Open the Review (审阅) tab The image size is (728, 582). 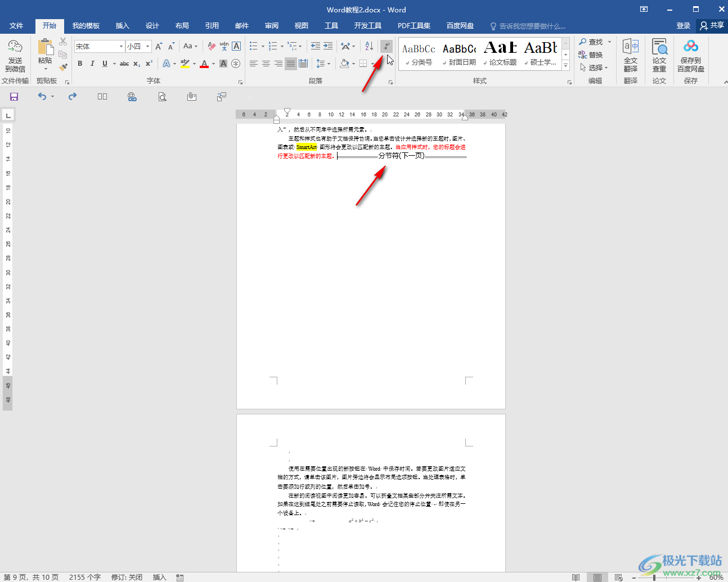272,26
